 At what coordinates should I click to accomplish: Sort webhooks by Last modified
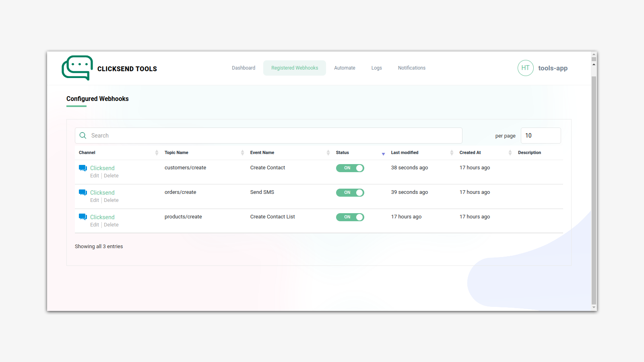click(x=404, y=152)
